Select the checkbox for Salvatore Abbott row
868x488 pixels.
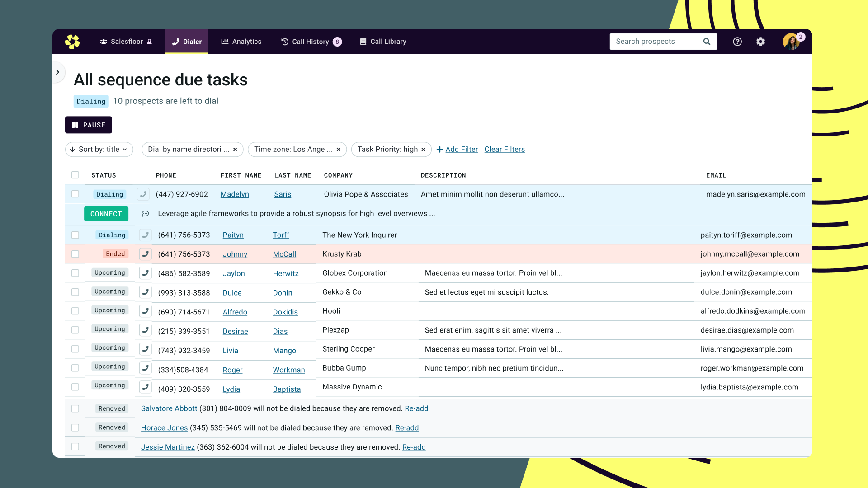click(x=75, y=408)
